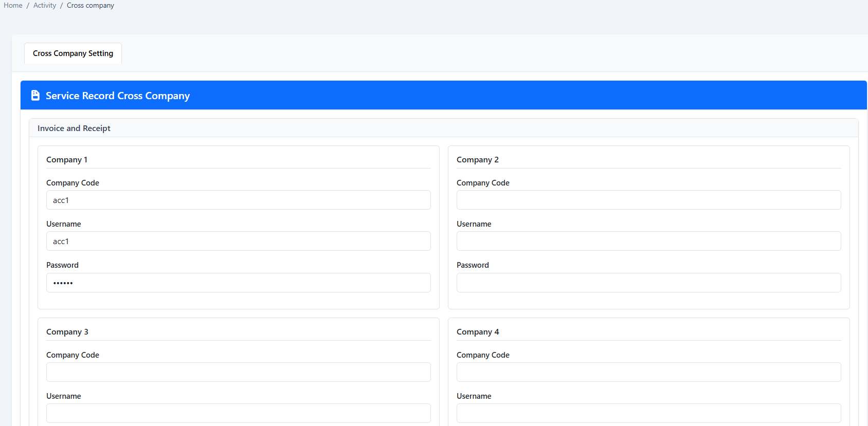
Task: Click Company Code label under Company 3
Action: 73,355
